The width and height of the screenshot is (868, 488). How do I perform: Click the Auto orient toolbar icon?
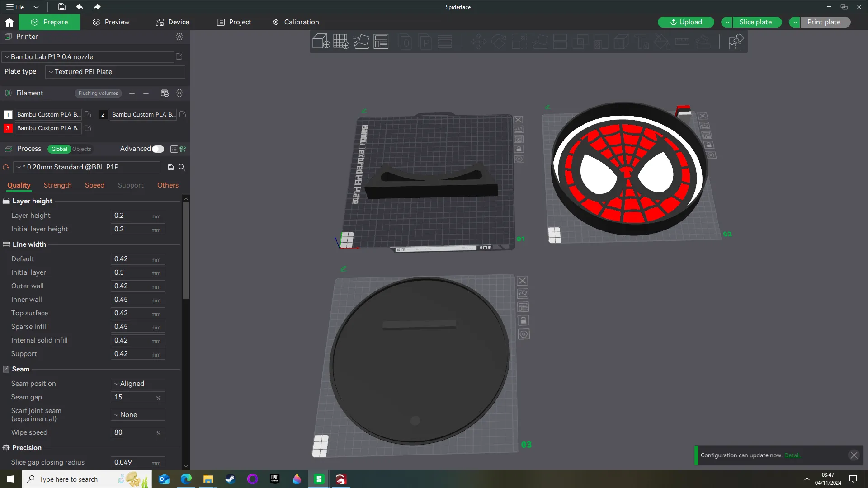point(361,42)
